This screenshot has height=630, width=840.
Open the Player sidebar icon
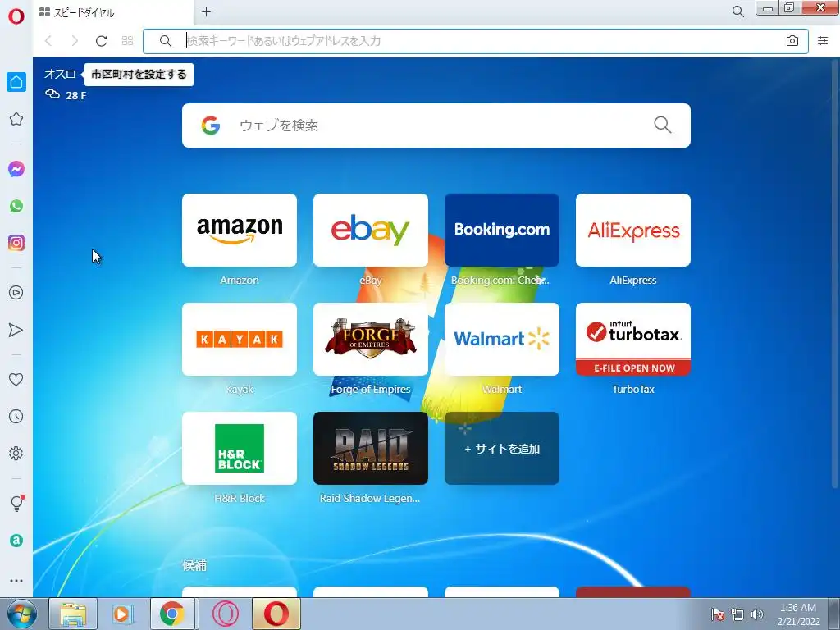tap(16, 293)
